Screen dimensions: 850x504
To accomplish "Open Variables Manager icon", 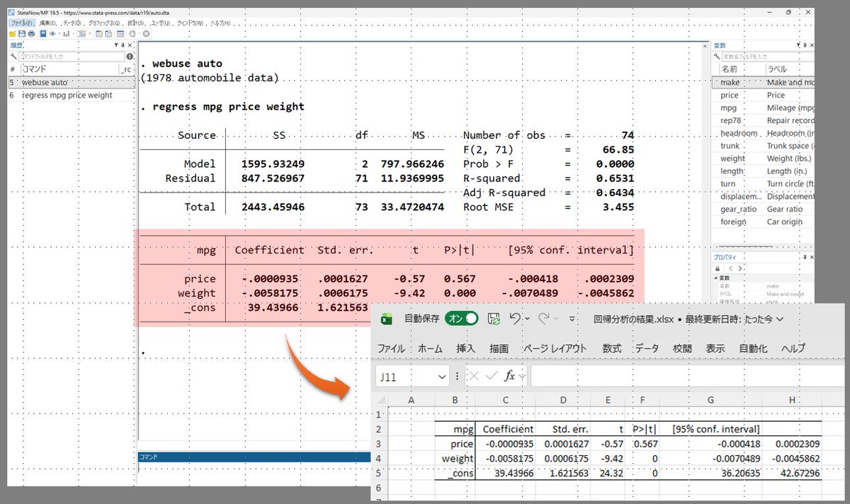I will point(120,34).
